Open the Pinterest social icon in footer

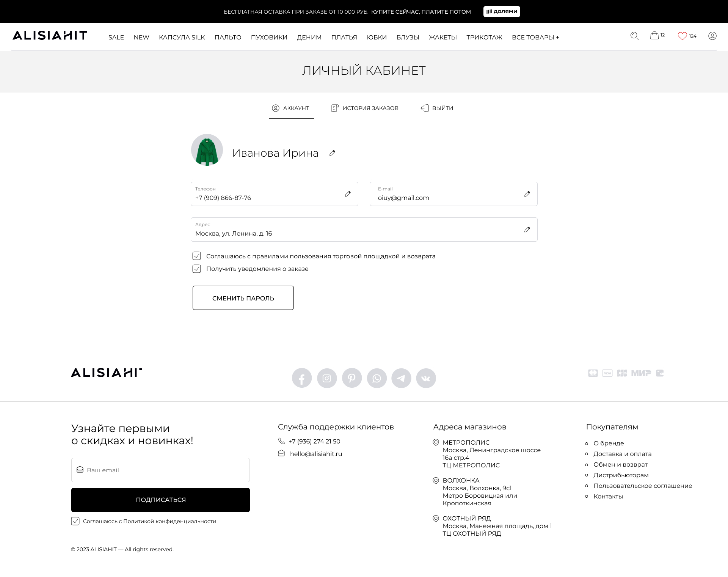point(352,378)
